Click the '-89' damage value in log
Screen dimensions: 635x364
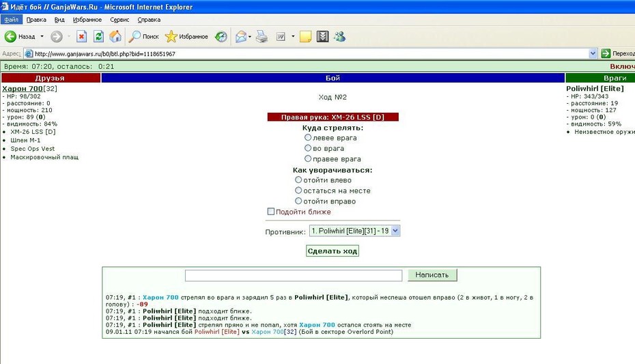click(142, 304)
